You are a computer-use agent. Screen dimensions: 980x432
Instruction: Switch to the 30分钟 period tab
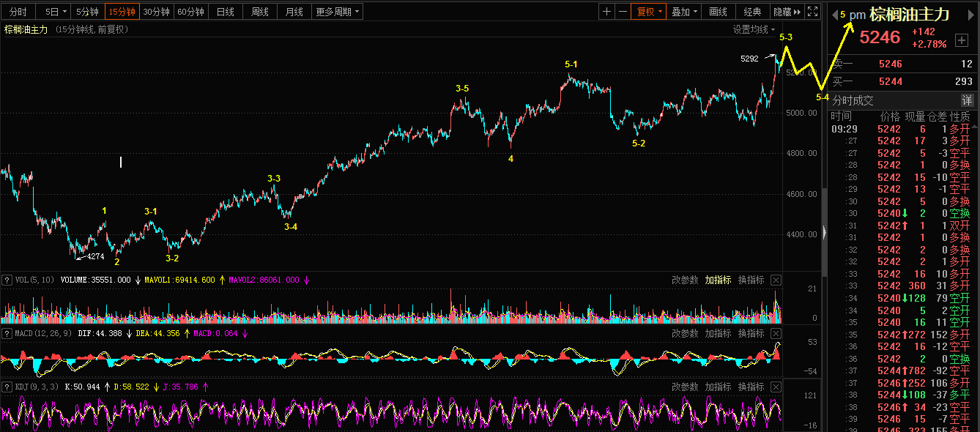[x=156, y=12]
